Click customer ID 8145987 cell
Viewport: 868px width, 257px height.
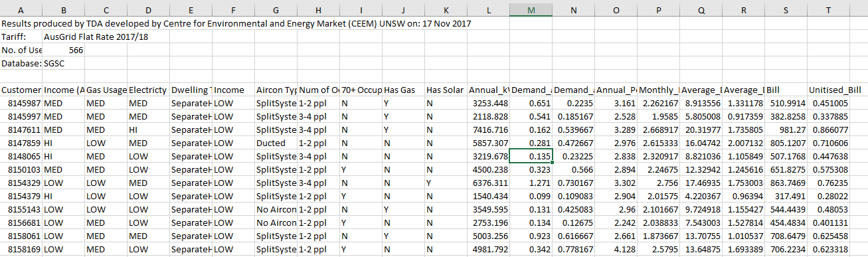click(x=22, y=104)
